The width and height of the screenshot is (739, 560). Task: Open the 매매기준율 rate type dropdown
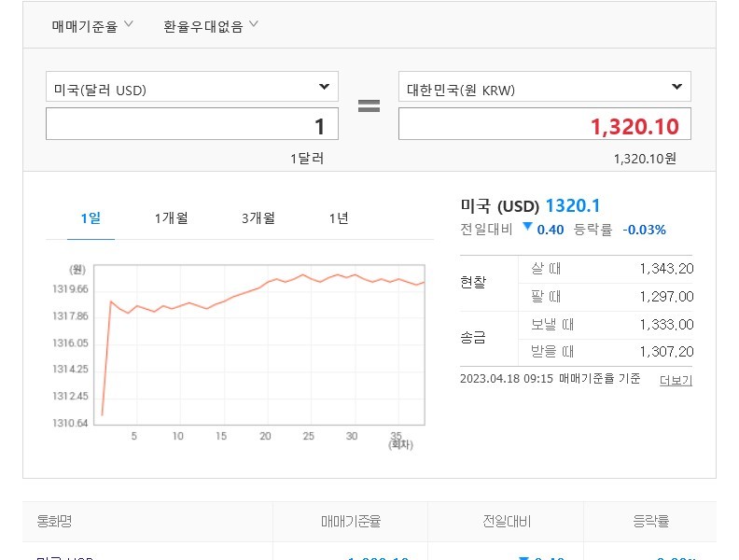tap(92, 25)
